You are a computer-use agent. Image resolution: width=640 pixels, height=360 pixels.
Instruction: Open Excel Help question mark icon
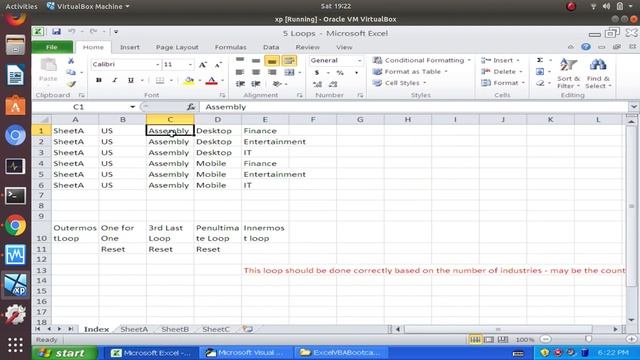(x=586, y=47)
